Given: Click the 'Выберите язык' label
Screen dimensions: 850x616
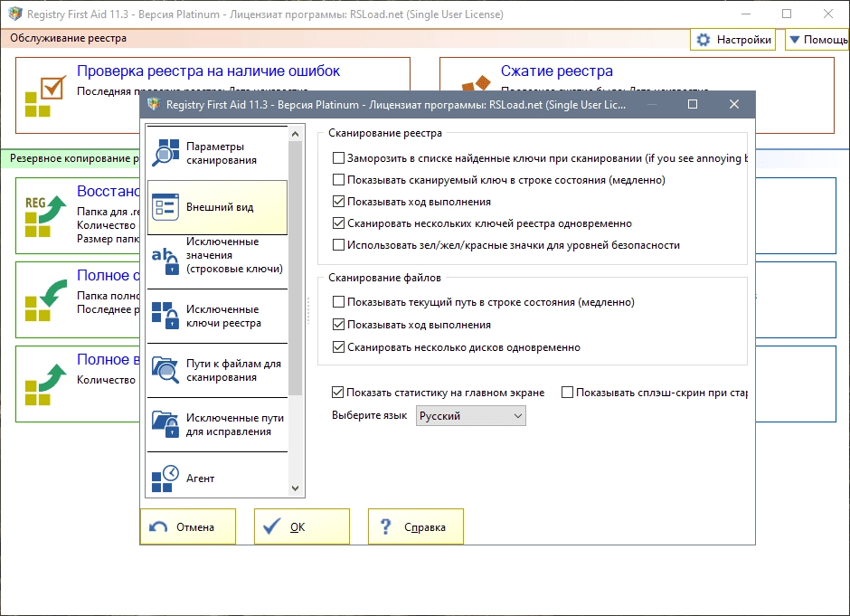Looking at the screenshot, I should click(x=369, y=415).
